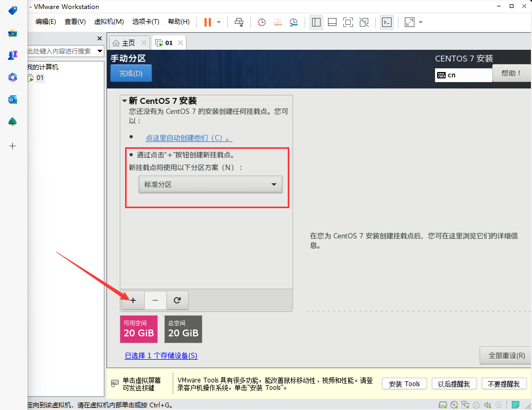The width and height of the screenshot is (532, 410).
Task: Click the 总空间 20 GiB gray tile
Action: click(x=183, y=329)
